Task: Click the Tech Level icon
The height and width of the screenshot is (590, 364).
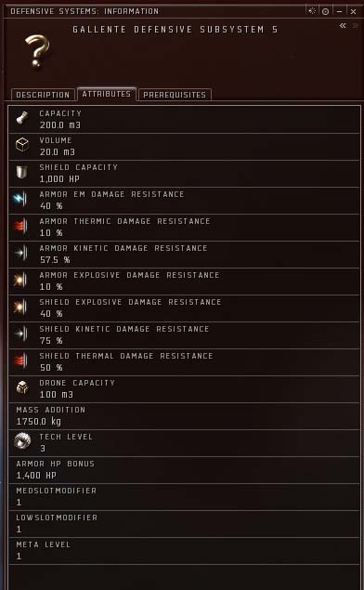Action: pyautogui.click(x=22, y=441)
